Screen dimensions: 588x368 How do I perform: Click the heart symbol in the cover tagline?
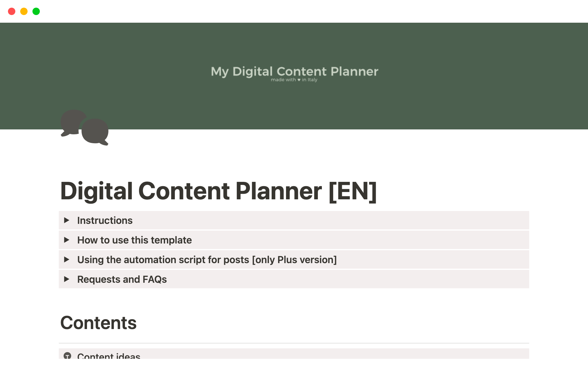point(299,80)
